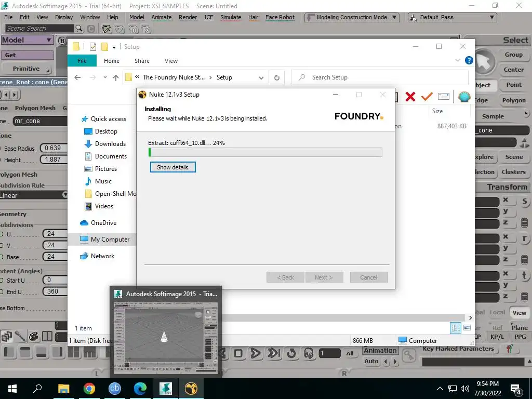Image resolution: width=532 pixels, height=399 pixels.
Task: Click Show details in Nuke Setup
Action: [172, 167]
